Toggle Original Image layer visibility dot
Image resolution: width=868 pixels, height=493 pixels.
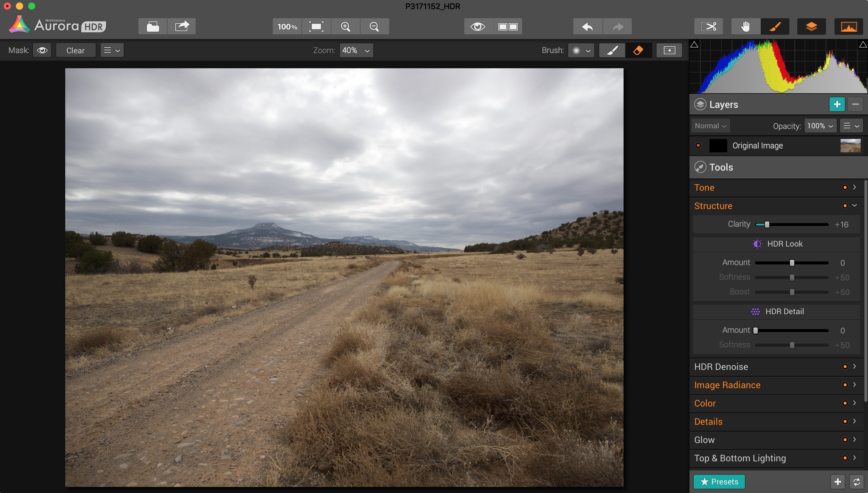[698, 145]
